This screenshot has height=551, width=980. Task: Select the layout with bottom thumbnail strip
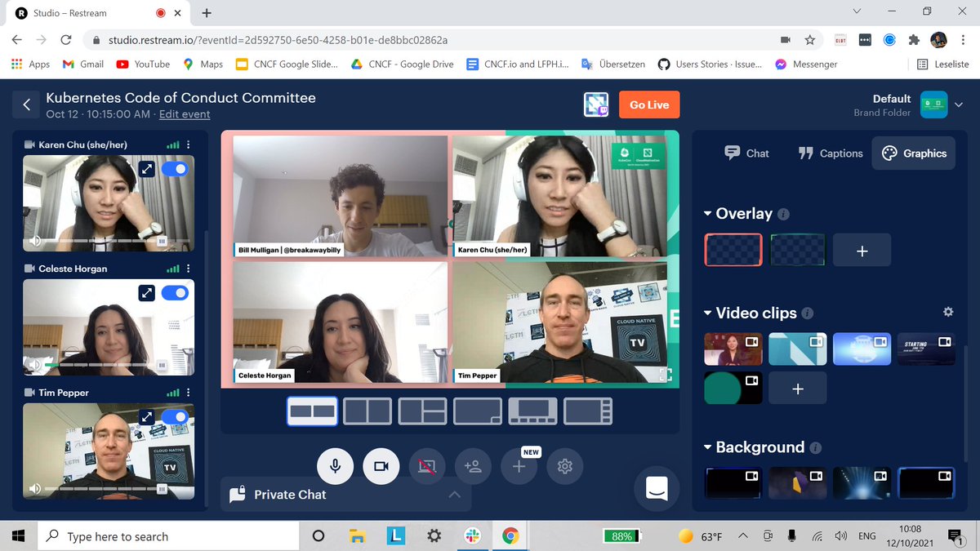(x=533, y=411)
